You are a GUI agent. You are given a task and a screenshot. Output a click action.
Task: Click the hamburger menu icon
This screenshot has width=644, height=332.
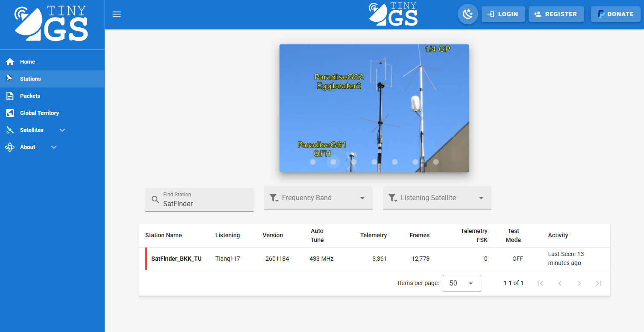point(117,14)
